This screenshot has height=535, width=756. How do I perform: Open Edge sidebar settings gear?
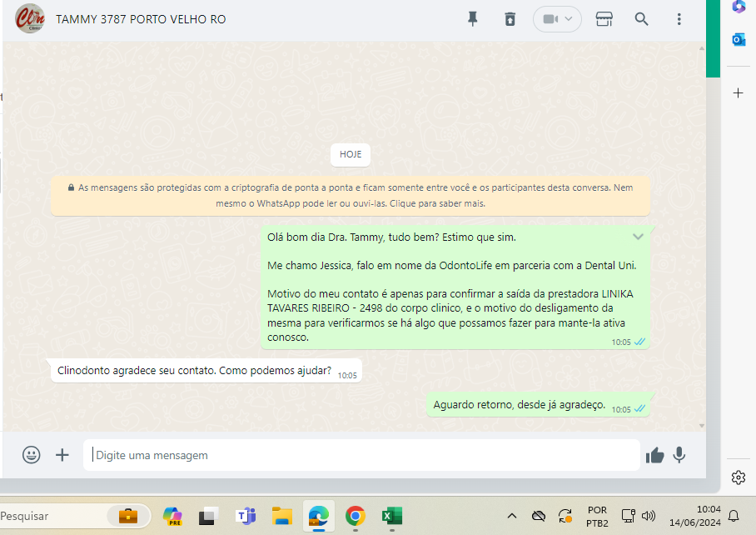[x=739, y=477]
